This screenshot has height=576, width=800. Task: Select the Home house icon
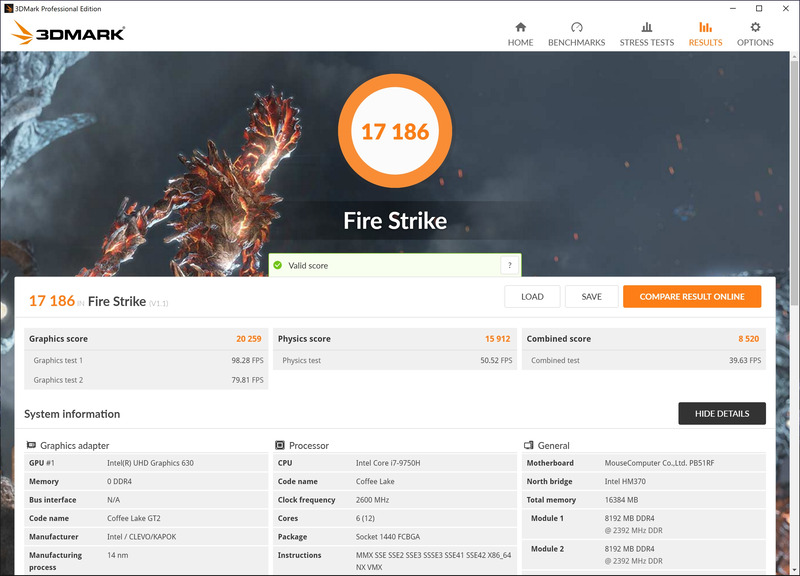[x=520, y=27]
